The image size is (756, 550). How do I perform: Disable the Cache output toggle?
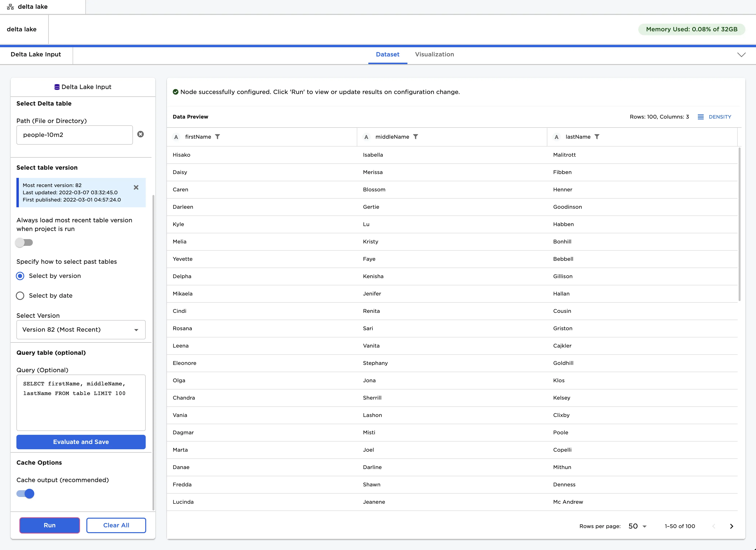pos(25,493)
